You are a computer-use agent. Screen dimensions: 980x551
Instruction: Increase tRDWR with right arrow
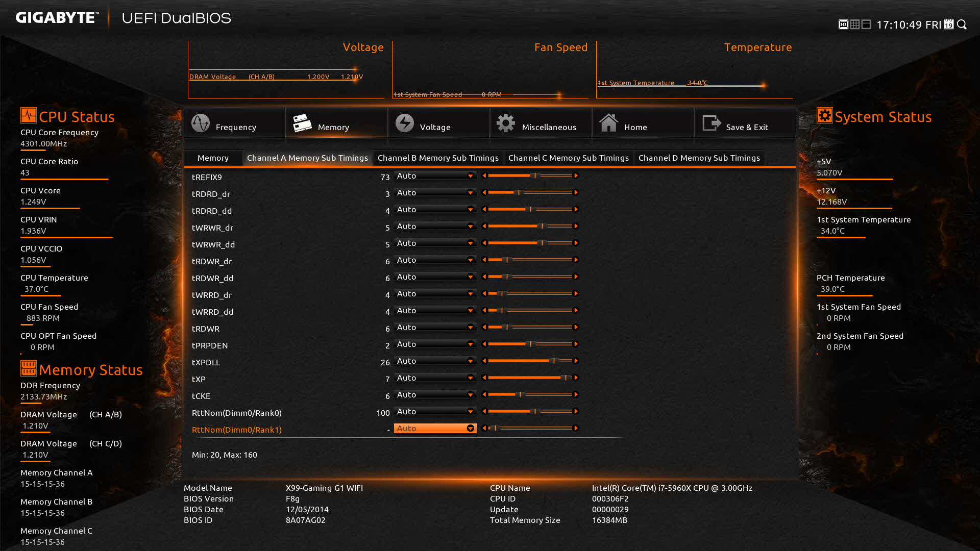pyautogui.click(x=576, y=327)
